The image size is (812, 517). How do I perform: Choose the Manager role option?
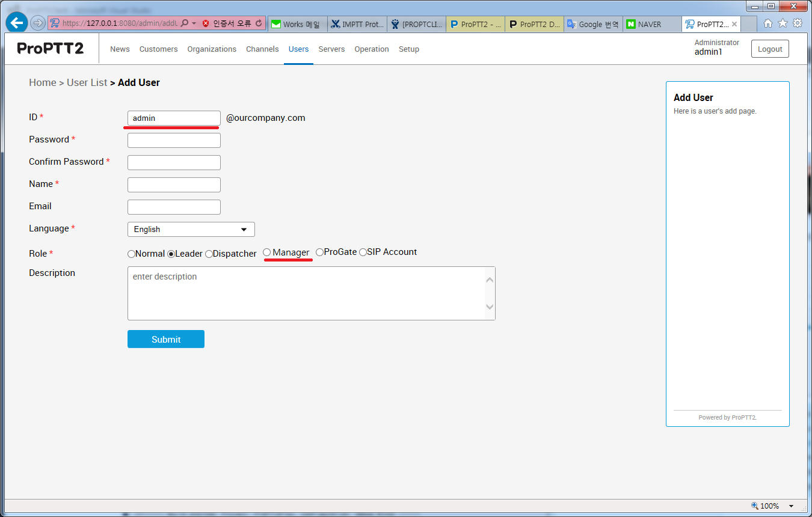[x=267, y=252]
